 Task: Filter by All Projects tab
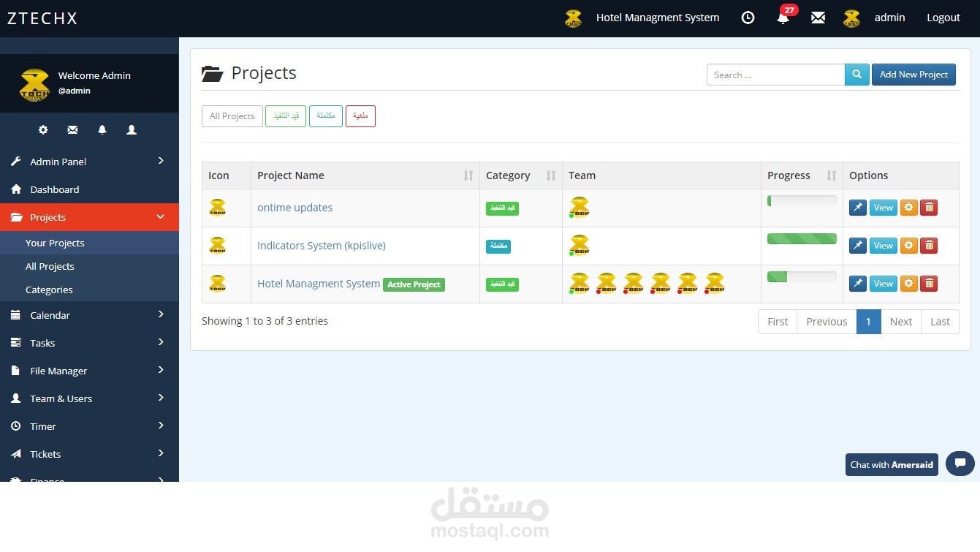click(x=232, y=116)
